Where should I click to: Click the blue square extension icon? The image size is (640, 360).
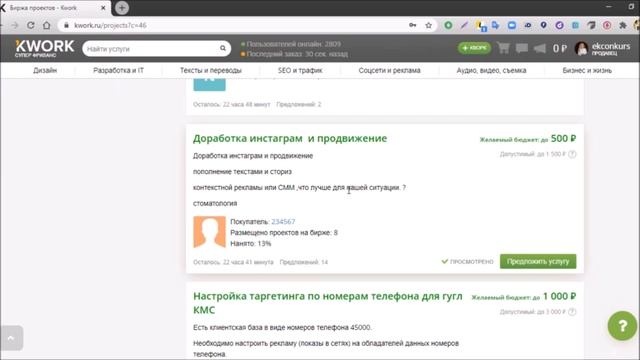point(511,25)
